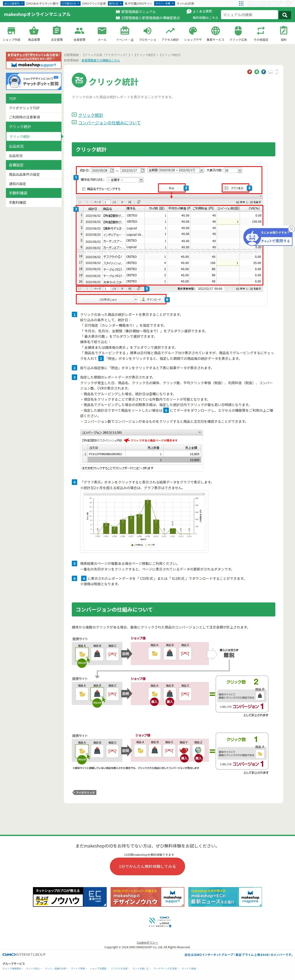Select 手数料確認 sub-item in the sidebar
295x980 pixels.
(x=33, y=202)
